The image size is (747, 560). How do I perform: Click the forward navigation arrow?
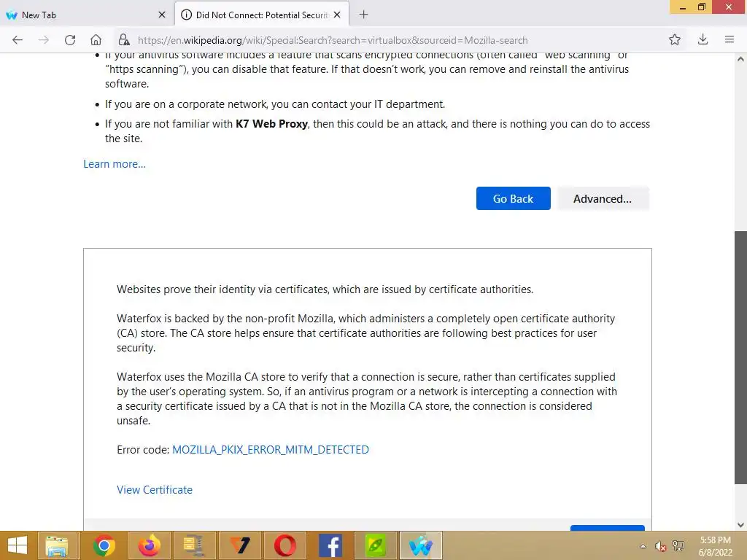[x=44, y=40]
